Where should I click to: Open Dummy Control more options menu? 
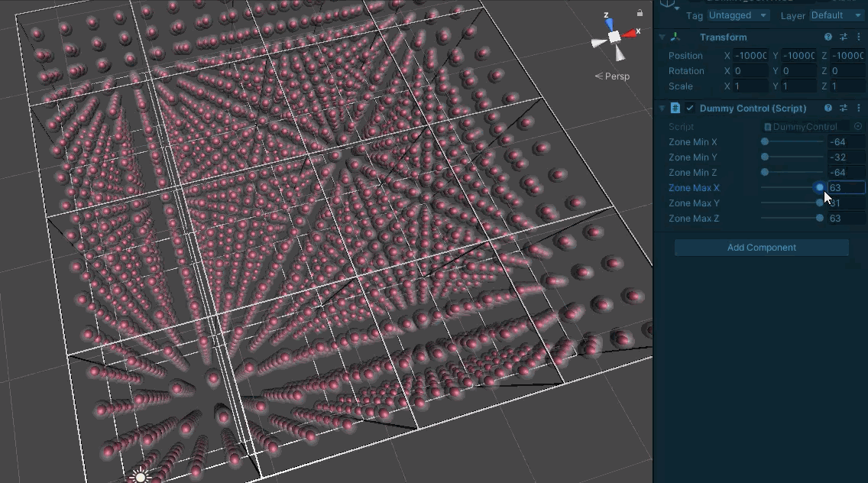[x=859, y=108]
